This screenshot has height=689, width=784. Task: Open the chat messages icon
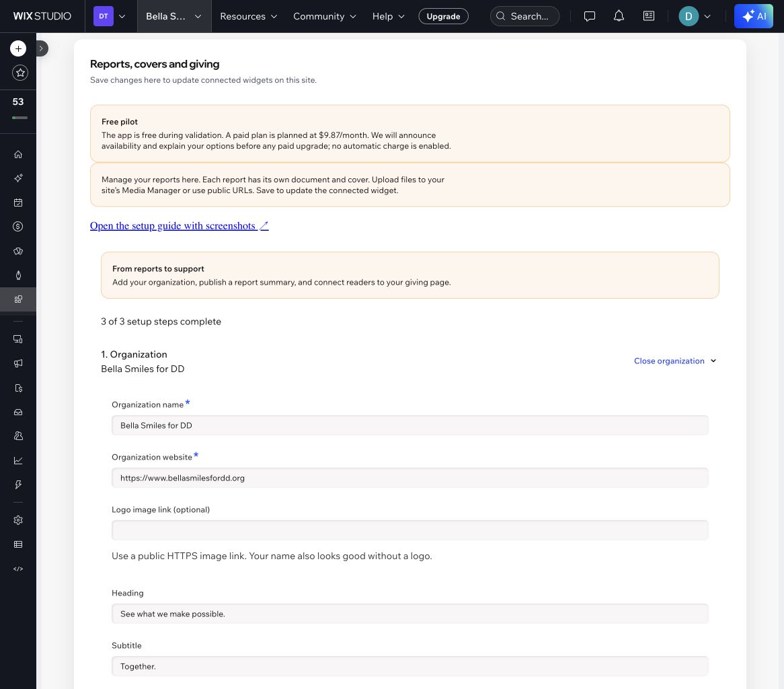(590, 16)
